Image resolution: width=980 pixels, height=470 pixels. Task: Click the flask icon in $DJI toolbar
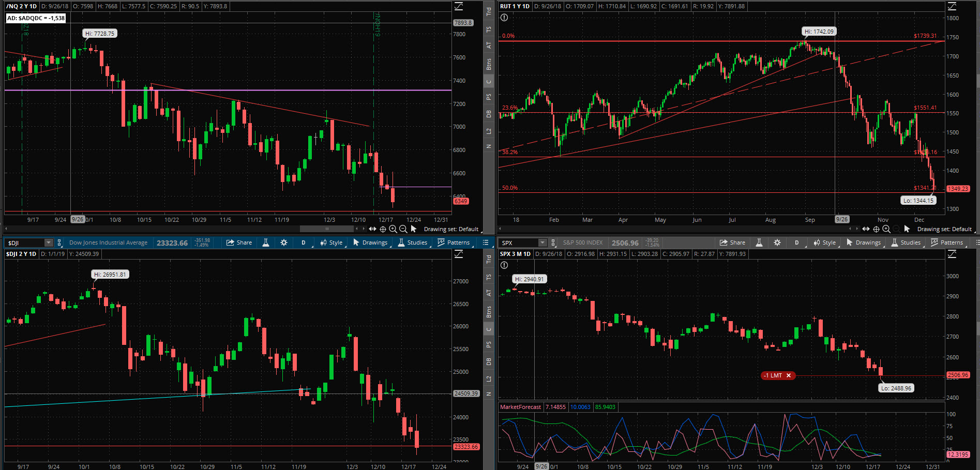click(266, 242)
